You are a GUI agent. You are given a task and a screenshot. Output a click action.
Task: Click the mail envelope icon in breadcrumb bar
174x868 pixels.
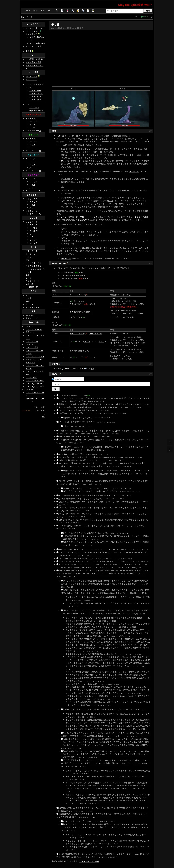pos(136,16)
